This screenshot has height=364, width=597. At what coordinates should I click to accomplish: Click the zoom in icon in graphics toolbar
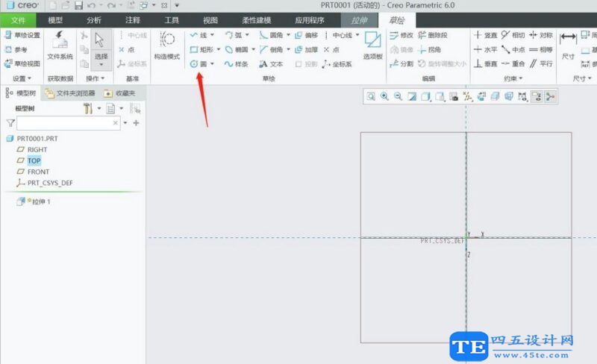coord(384,96)
